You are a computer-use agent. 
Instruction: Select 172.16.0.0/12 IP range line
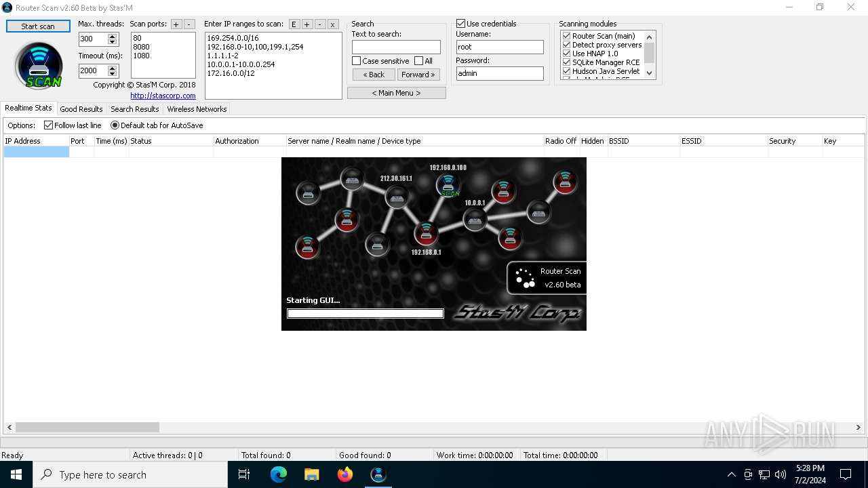pos(231,73)
